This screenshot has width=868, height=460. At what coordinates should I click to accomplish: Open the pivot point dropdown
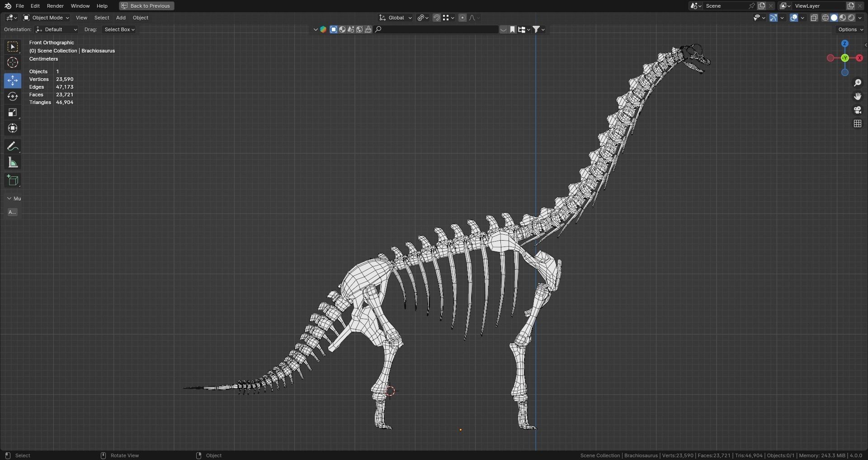pyautogui.click(x=423, y=18)
